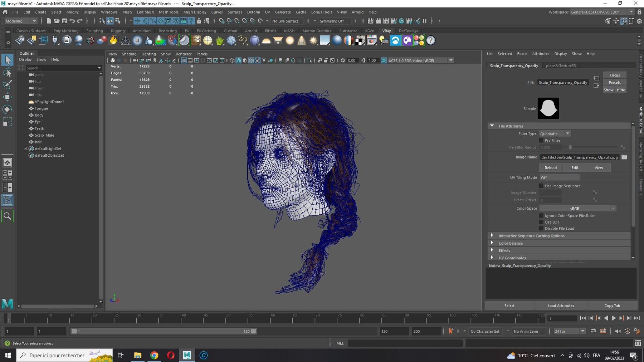Image resolution: width=644 pixels, height=362 pixels.
Task: Click the Reload button
Action: [551, 168]
